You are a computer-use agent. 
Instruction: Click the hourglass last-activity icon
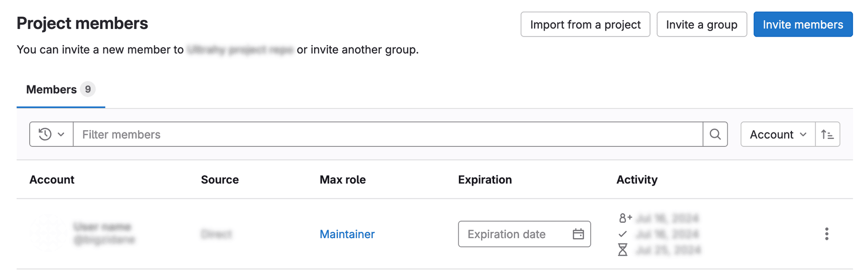click(x=623, y=249)
